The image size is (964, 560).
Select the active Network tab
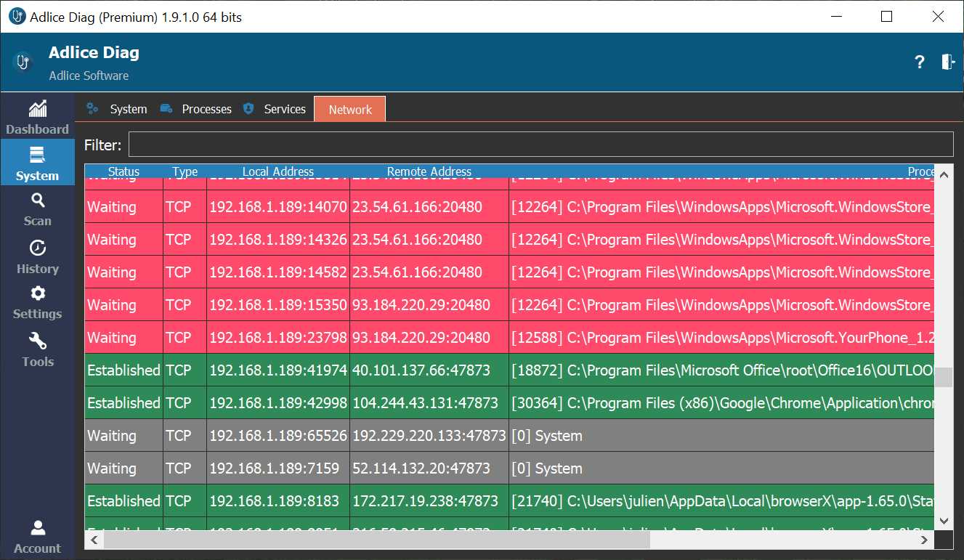(x=349, y=110)
